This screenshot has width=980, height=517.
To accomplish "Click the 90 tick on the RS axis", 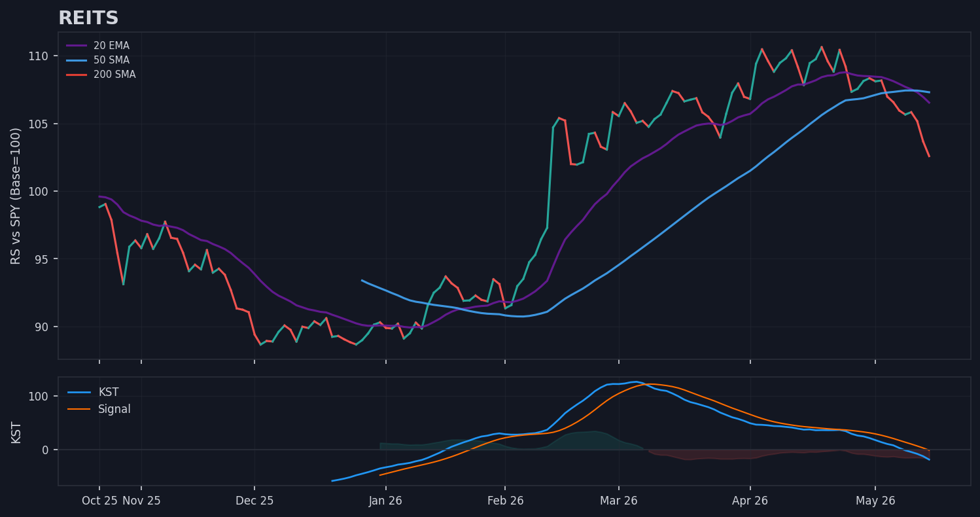I will (x=42, y=327).
